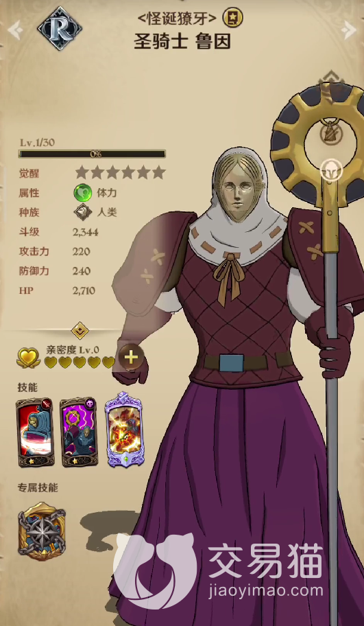Open the gold star title badge
The width and height of the screenshot is (364, 626).
click(233, 18)
